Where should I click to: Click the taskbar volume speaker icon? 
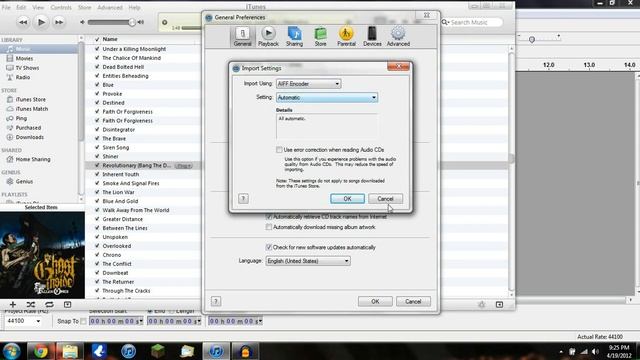[x=596, y=351]
